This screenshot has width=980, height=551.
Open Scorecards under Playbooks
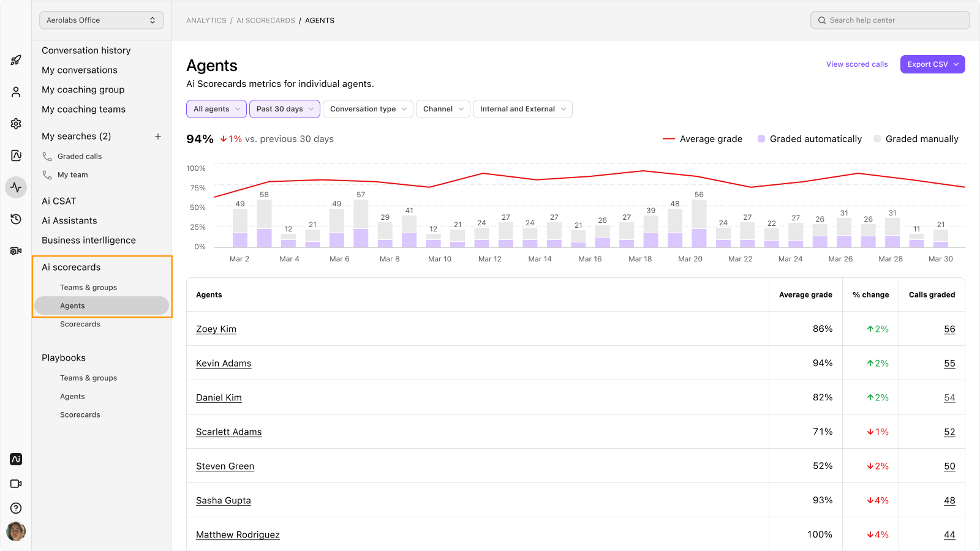tap(80, 415)
